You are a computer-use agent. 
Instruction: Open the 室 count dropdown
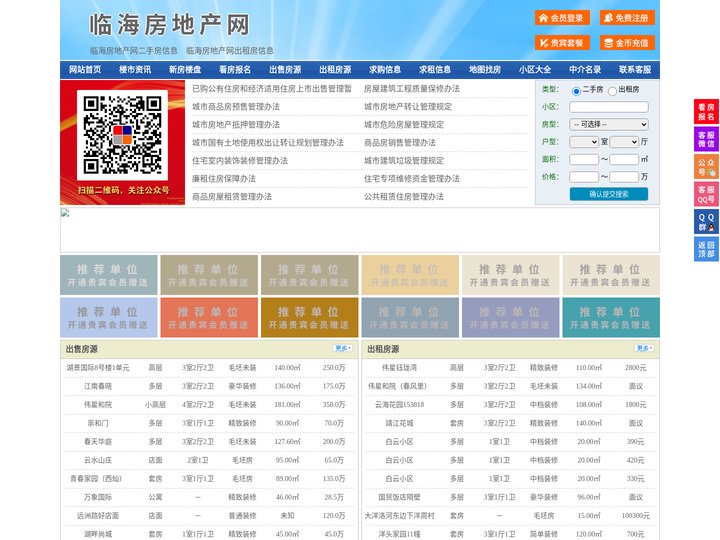(x=584, y=142)
